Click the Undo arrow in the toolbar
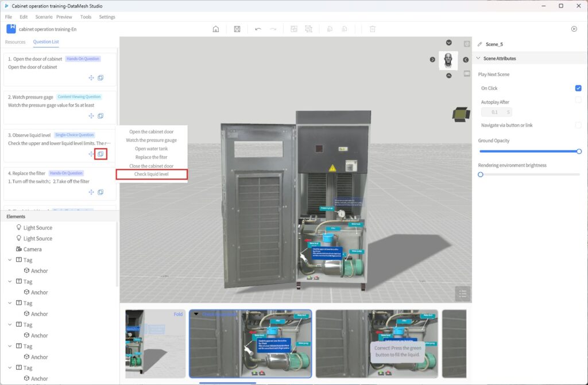The width and height of the screenshot is (588, 385). pos(258,29)
